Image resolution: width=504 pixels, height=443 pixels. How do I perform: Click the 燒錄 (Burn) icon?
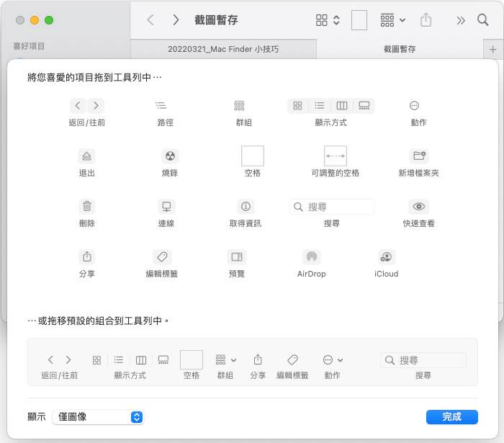[x=169, y=156]
